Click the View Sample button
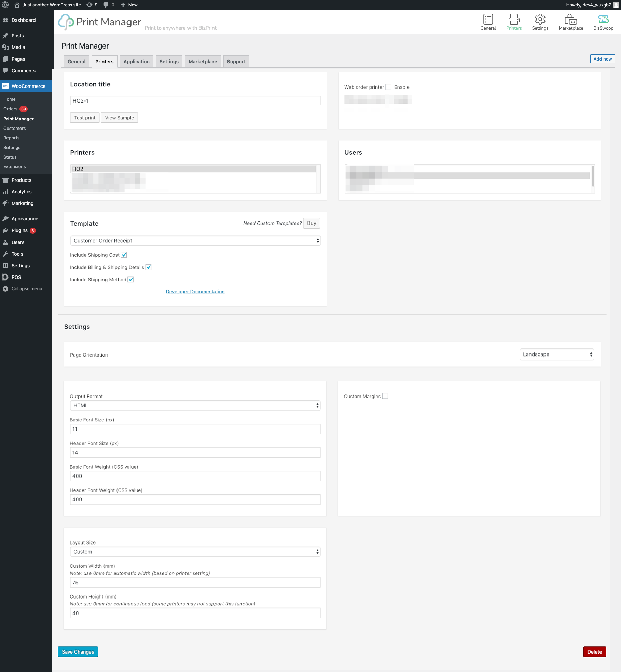Viewport: 621px width, 672px height. pos(120,118)
